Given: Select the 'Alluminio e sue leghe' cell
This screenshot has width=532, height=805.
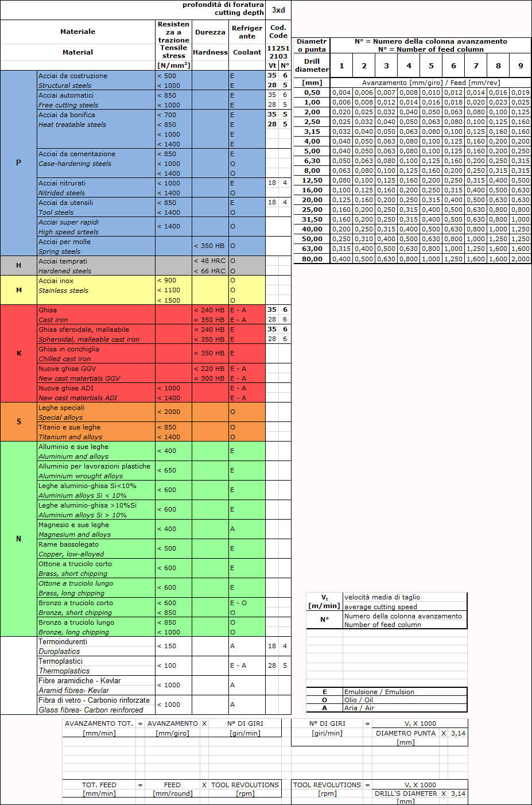Looking at the screenshot, I should [96, 447].
